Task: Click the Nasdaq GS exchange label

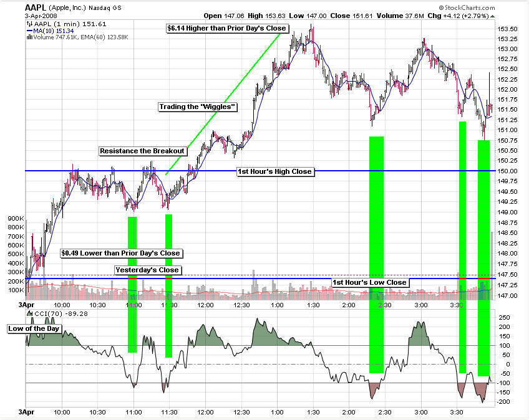Action: [x=105, y=8]
